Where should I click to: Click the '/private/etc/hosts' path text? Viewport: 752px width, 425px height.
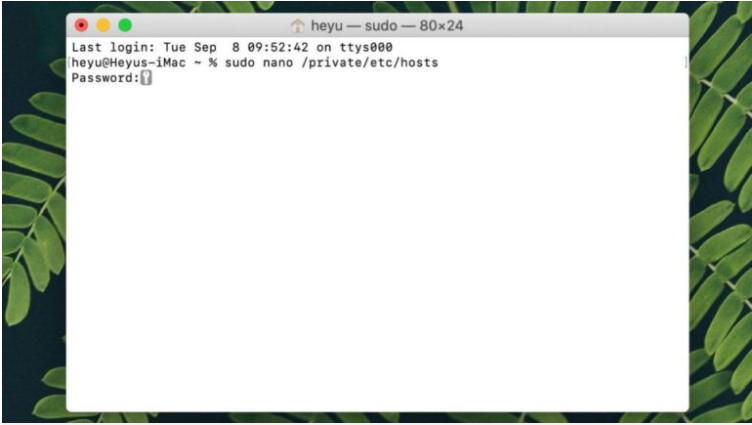point(370,62)
